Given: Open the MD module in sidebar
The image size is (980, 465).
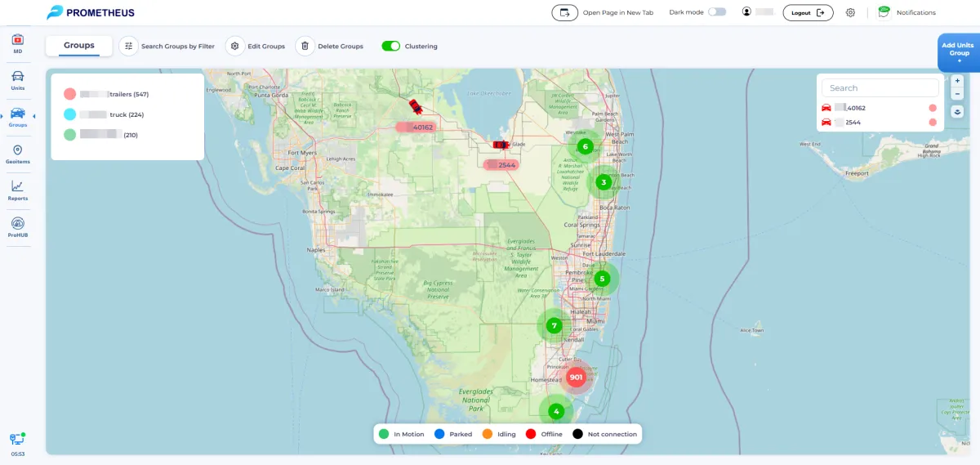Looking at the screenshot, I should coord(18,43).
